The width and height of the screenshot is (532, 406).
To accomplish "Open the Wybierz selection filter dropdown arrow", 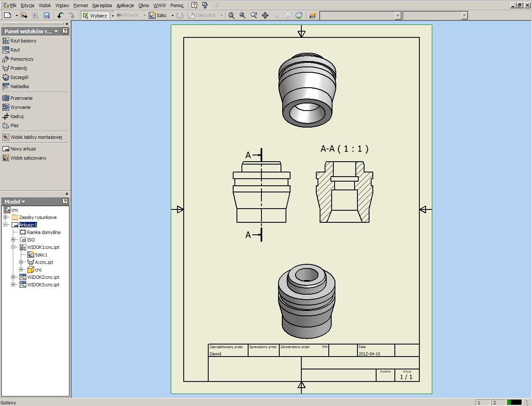I will (113, 15).
